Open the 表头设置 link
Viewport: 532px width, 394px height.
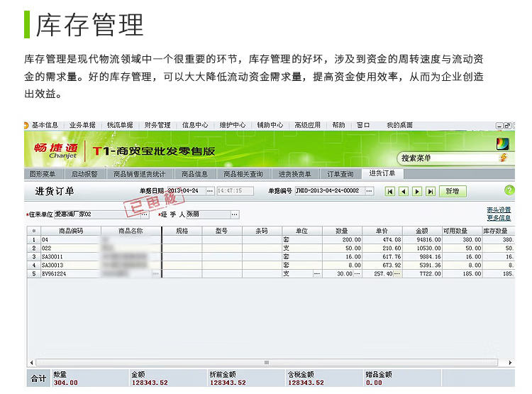499,210
